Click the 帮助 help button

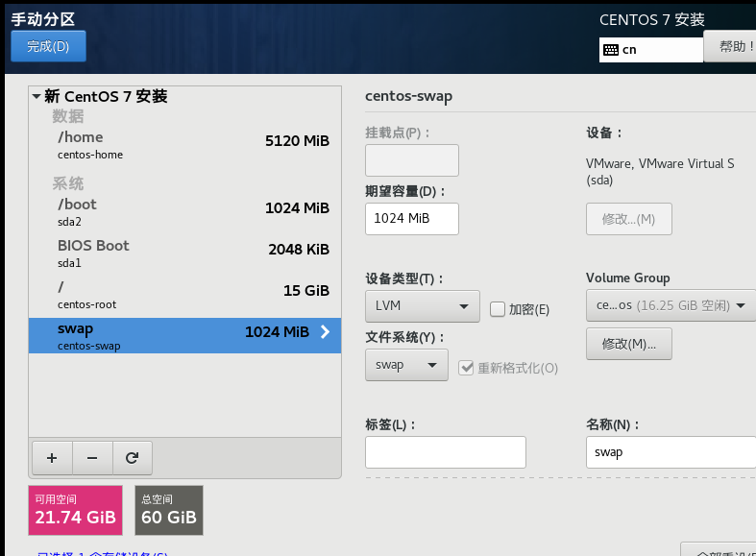pyautogui.click(x=730, y=46)
